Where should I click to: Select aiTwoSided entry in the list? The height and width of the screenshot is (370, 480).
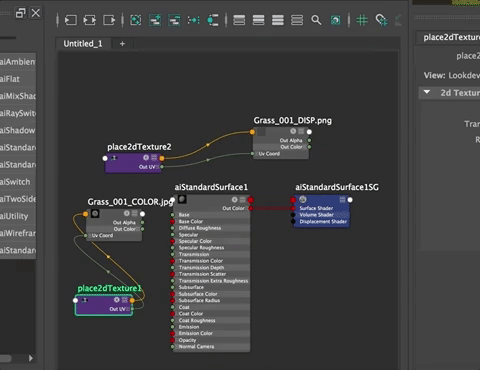[x=18, y=199]
